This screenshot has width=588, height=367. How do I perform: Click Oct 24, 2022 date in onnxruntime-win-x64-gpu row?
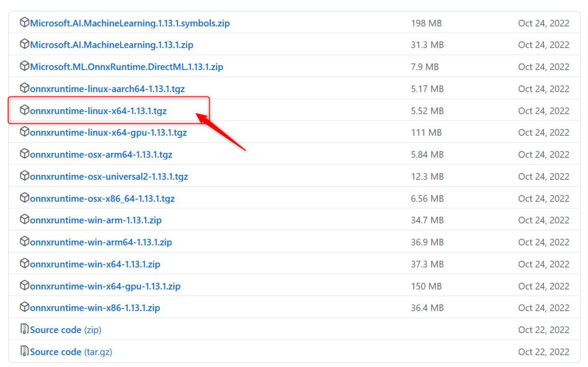coord(544,286)
